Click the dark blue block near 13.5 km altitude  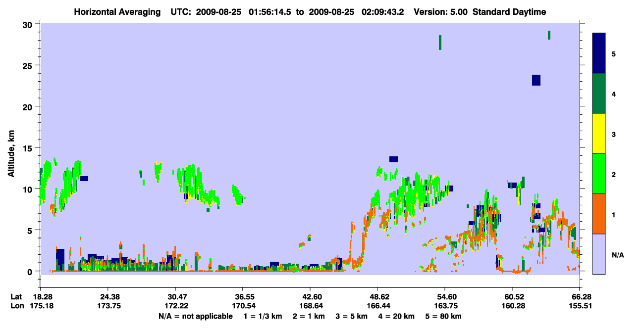[x=393, y=159]
